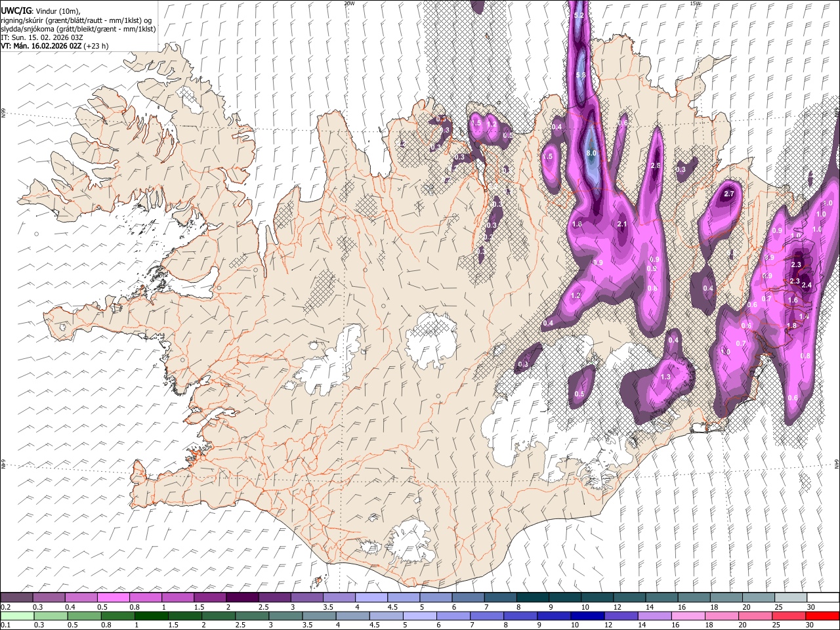This screenshot has height=630, width=840.
Task: Select the dark green 1 rain swatch
Action: point(151,616)
